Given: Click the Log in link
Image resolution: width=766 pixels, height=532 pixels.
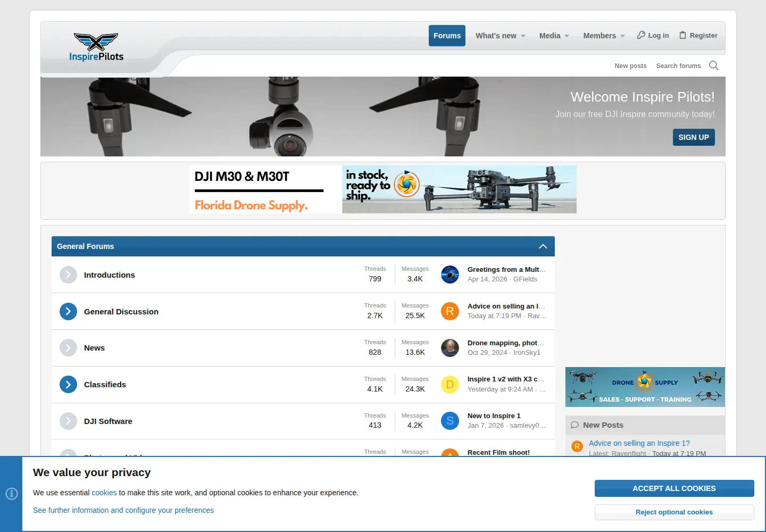Looking at the screenshot, I should 653,35.
